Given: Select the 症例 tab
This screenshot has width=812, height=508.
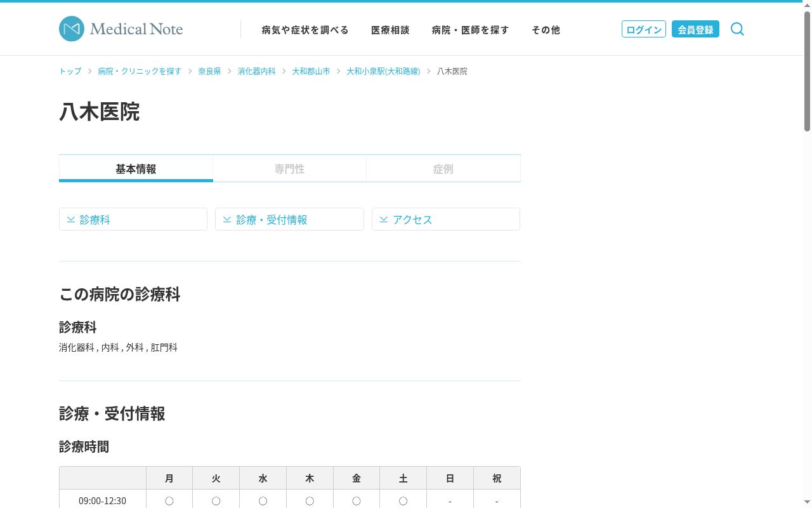Looking at the screenshot, I should pyautogui.click(x=443, y=168).
